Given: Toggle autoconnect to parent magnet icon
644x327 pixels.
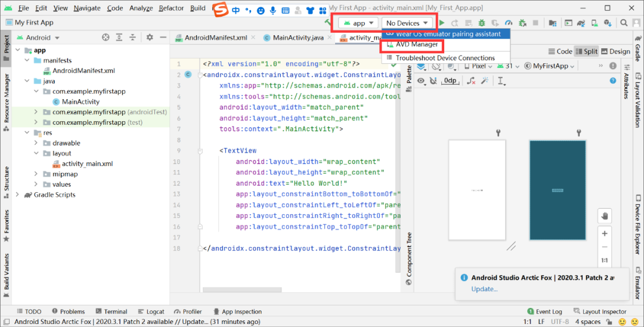Looking at the screenshot, I should pos(434,81).
